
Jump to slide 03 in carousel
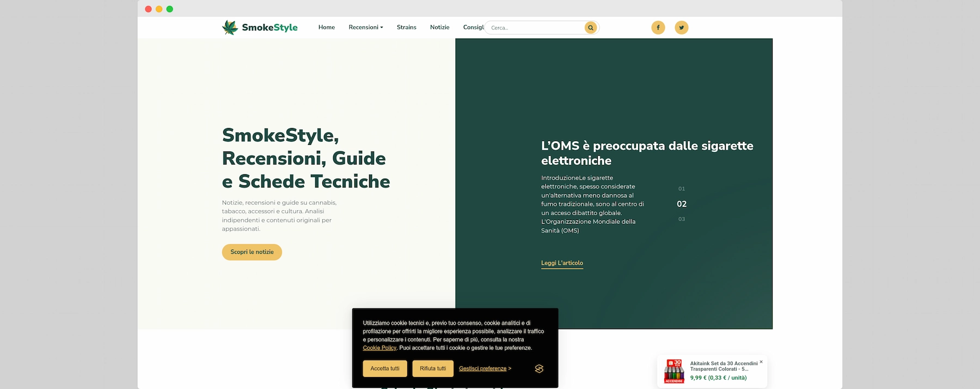click(682, 219)
